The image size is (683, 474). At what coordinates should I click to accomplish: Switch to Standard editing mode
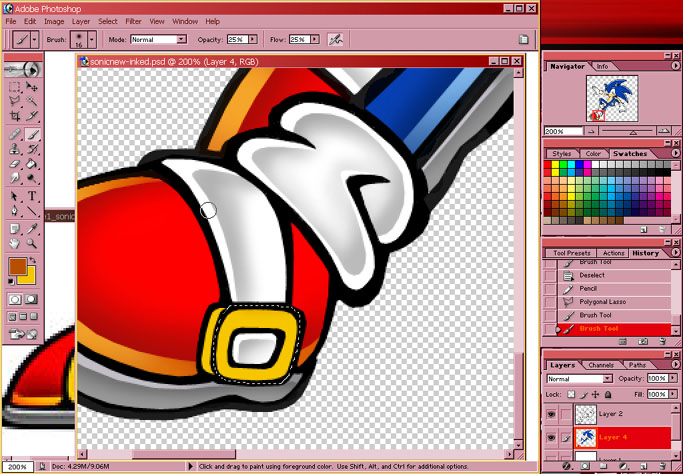[x=15, y=299]
